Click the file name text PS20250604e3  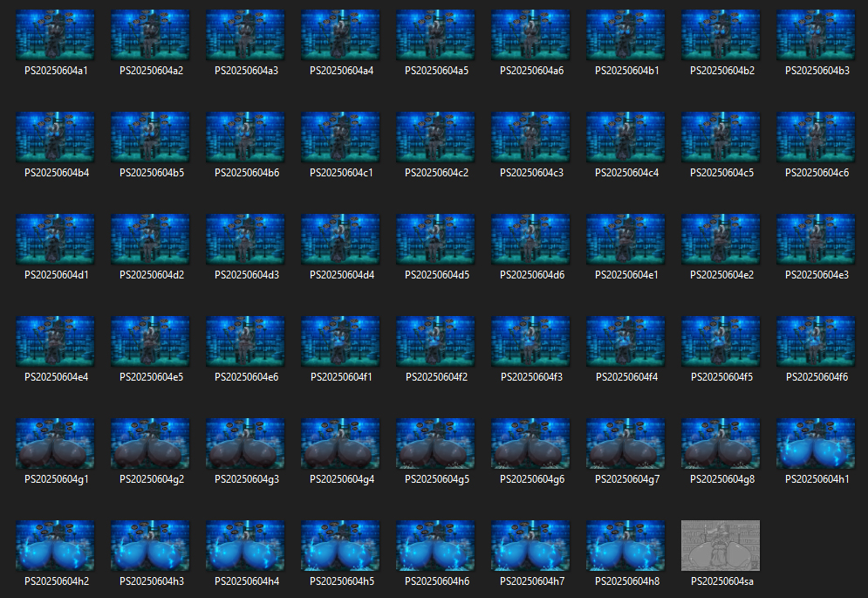[817, 275]
